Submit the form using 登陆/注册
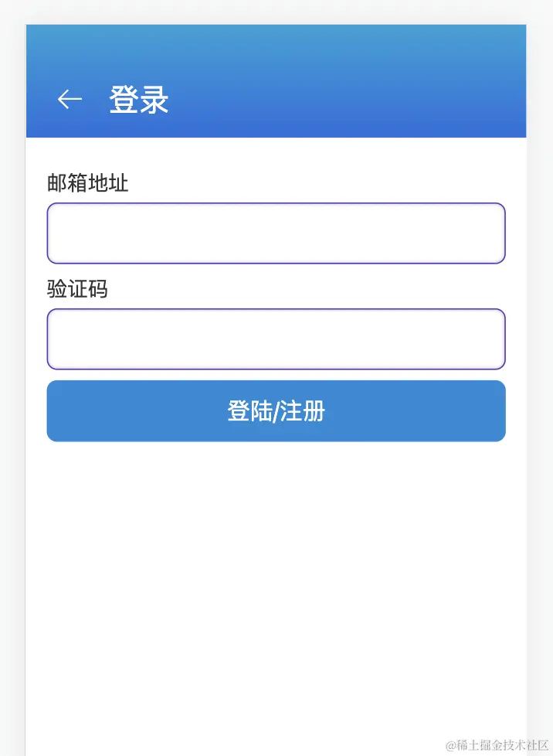 [x=276, y=410]
